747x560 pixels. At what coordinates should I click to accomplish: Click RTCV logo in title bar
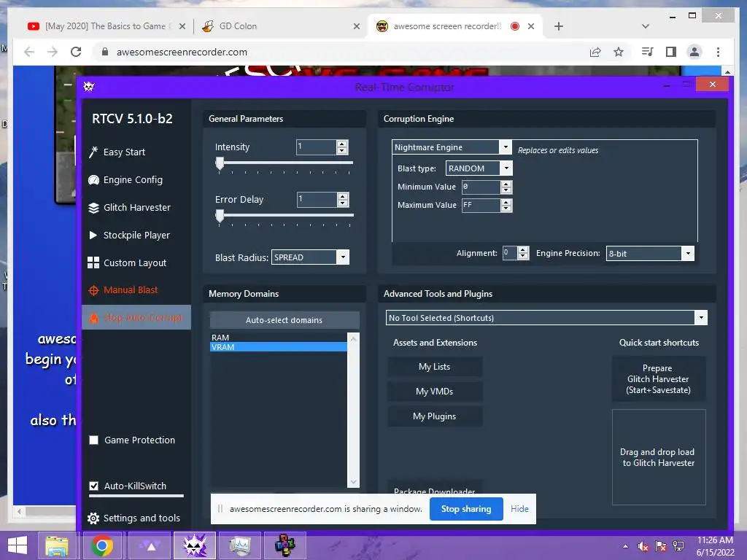89,86
